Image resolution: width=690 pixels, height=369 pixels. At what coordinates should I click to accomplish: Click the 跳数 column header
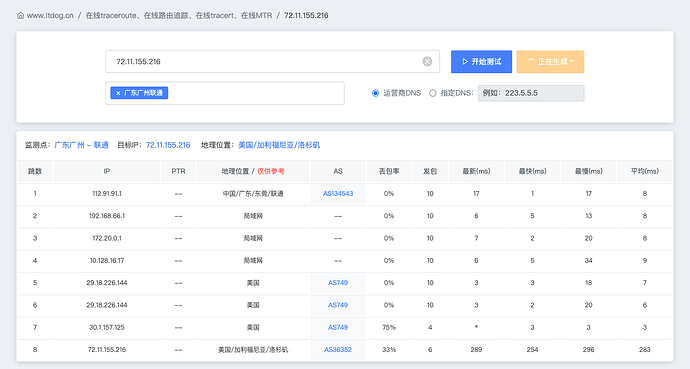point(35,172)
